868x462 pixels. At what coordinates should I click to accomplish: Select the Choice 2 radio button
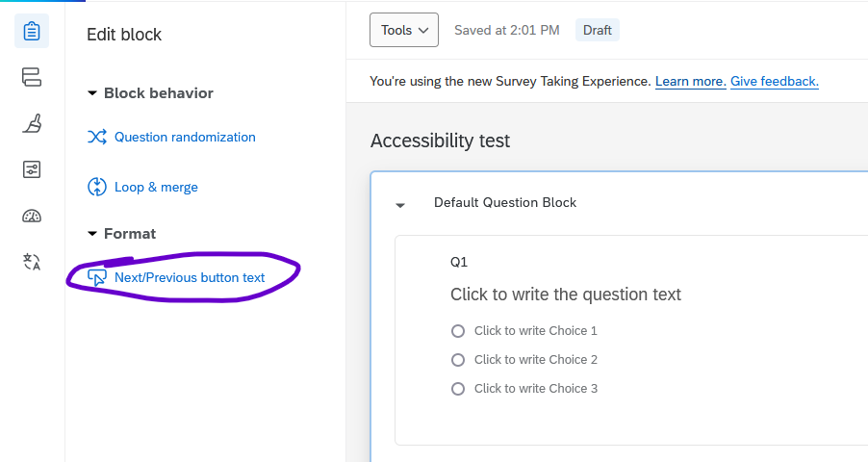coord(458,360)
